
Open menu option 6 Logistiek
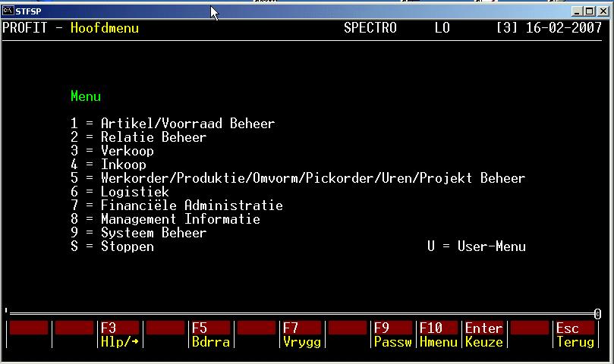119,192
